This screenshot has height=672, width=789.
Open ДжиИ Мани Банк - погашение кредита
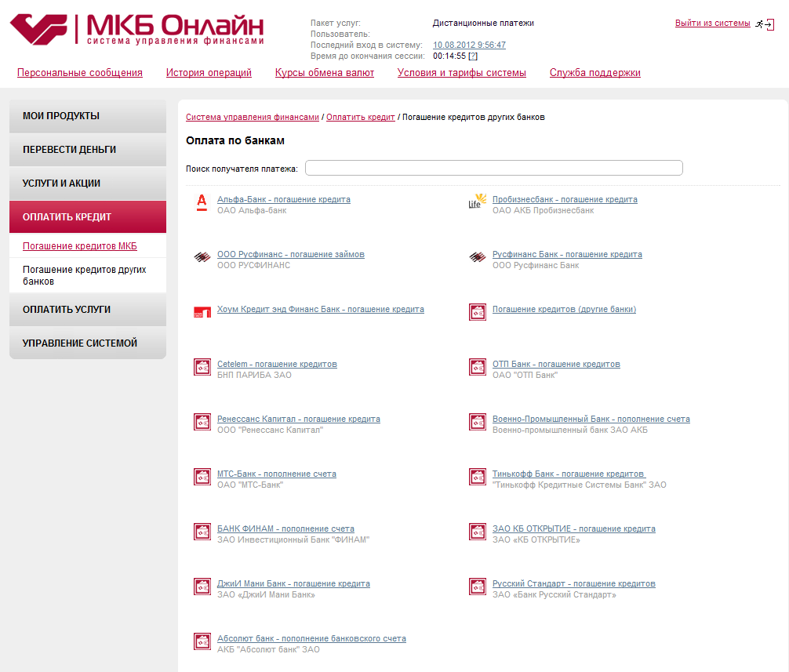[293, 583]
